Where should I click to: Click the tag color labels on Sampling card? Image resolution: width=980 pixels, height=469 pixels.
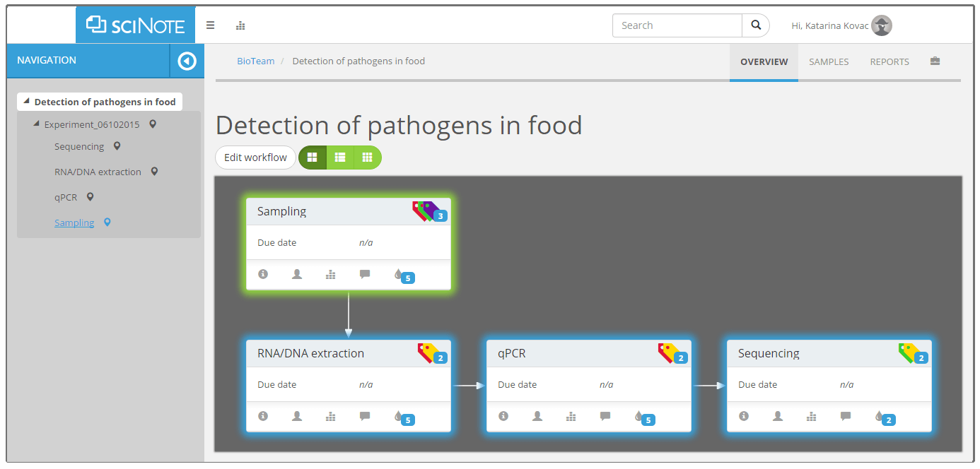tap(430, 211)
